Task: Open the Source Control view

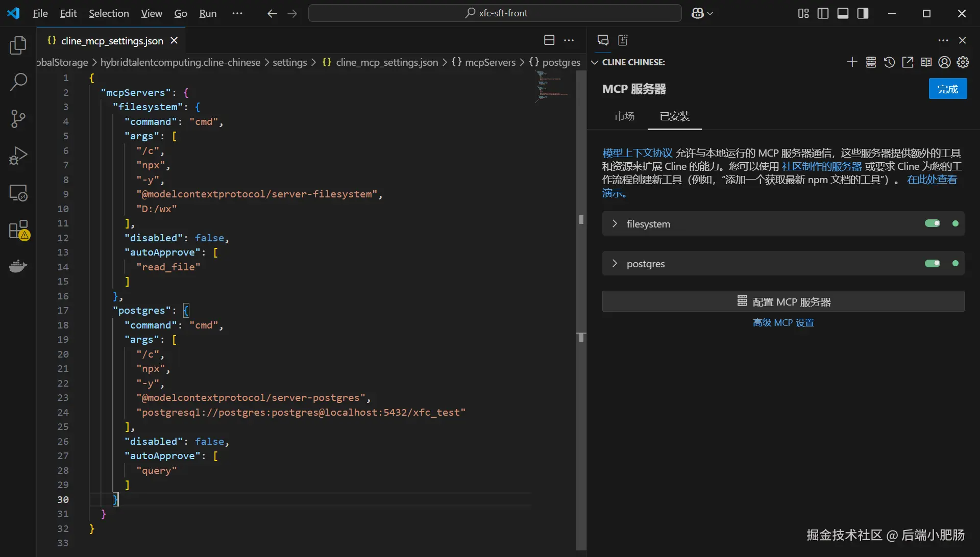Action: tap(18, 119)
